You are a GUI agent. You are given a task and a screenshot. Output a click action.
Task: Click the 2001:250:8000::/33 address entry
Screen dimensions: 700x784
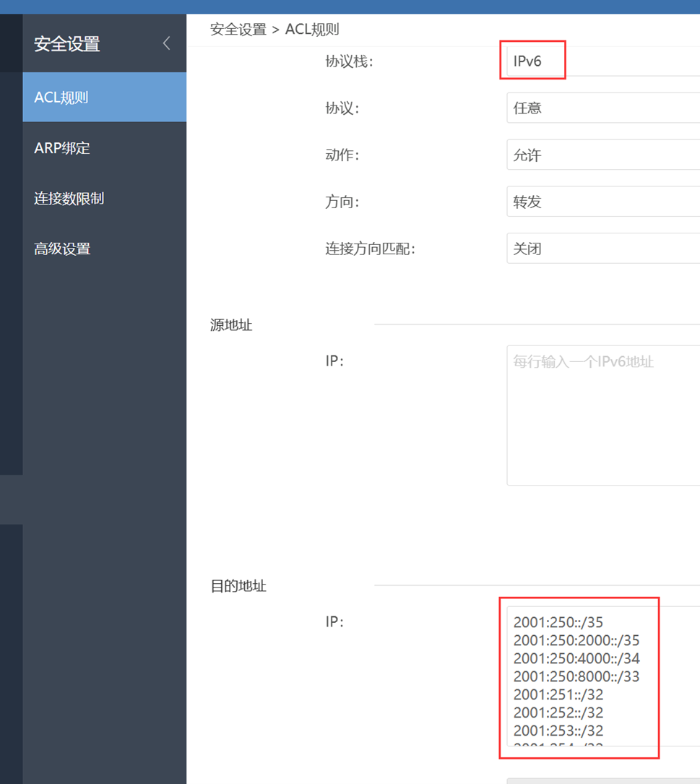(x=576, y=676)
